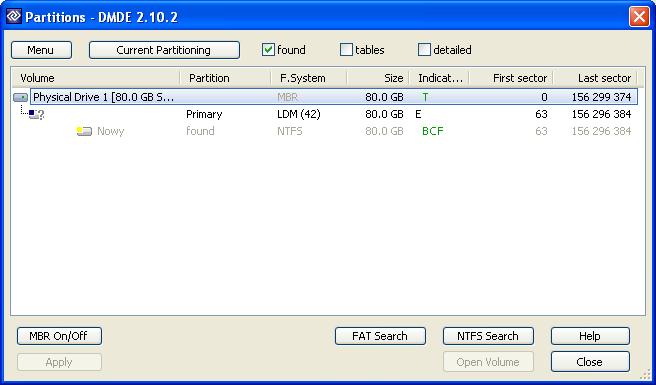Click the green BCF indicator
Viewport: 656px width, 385px height.
pos(433,131)
